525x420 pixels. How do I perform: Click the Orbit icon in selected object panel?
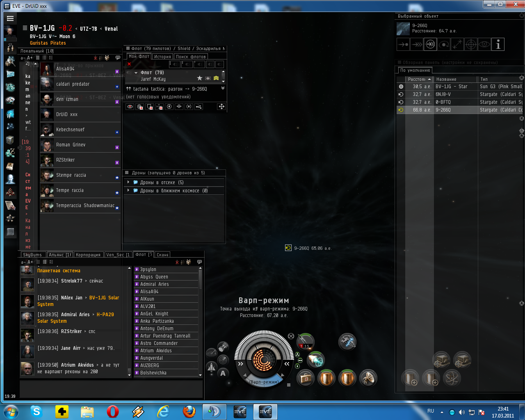pos(444,44)
